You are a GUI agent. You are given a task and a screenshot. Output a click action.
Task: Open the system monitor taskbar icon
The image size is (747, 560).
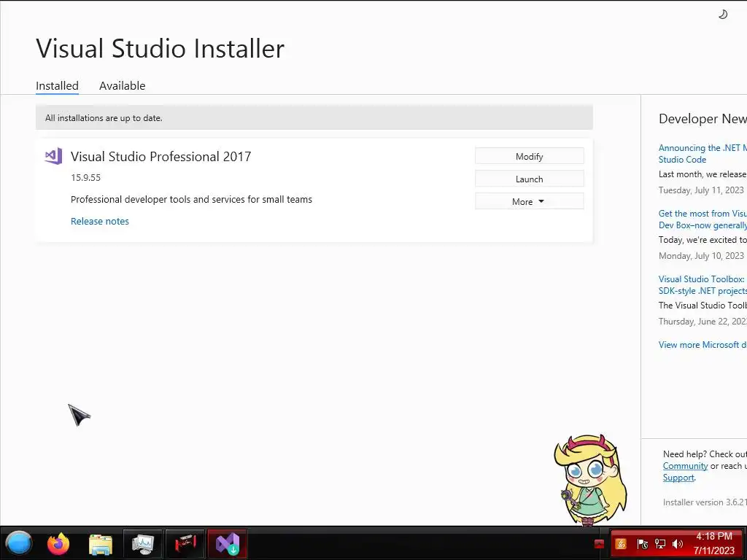[x=143, y=544]
